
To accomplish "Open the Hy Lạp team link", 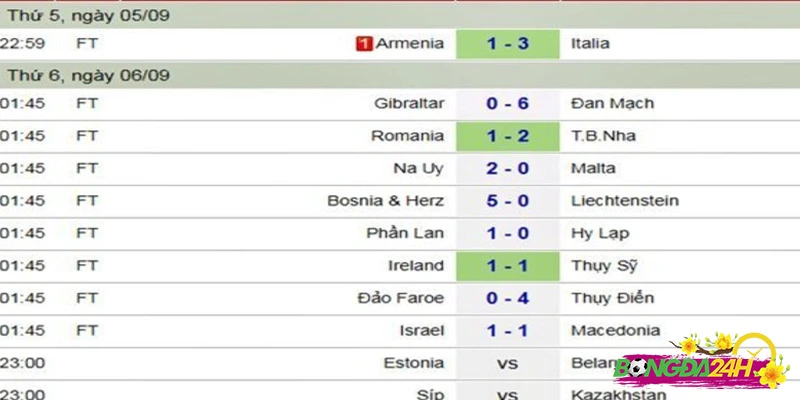I will (x=600, y=234).
